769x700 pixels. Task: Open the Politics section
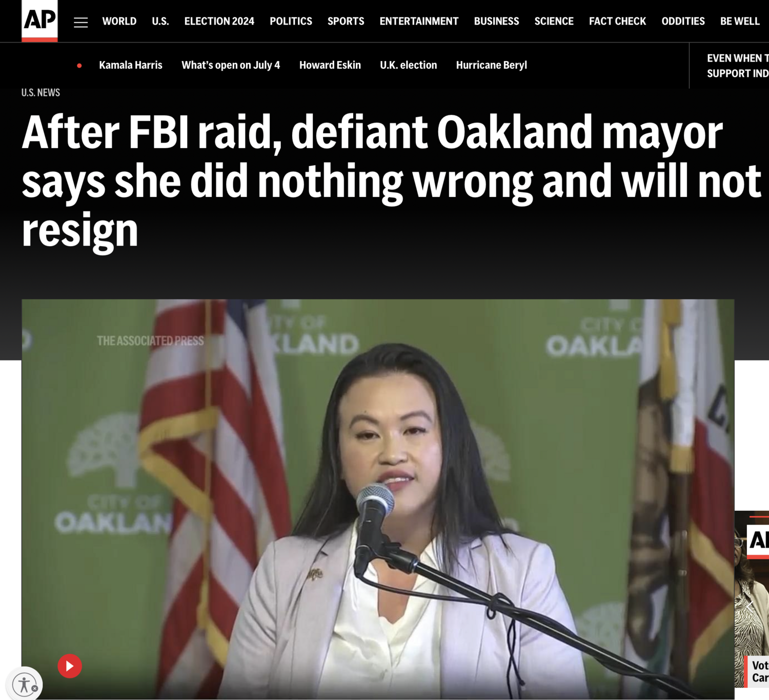tap(291, 21)
